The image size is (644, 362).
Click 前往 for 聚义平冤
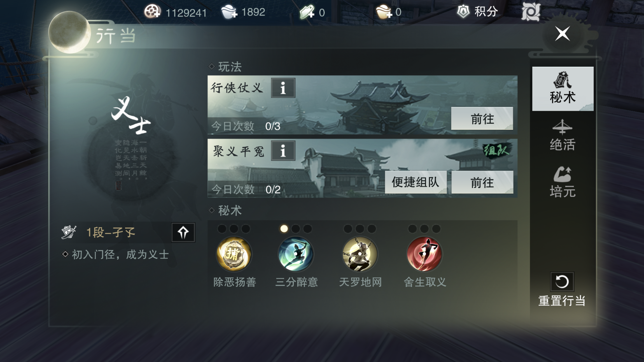tap(482, 182)
